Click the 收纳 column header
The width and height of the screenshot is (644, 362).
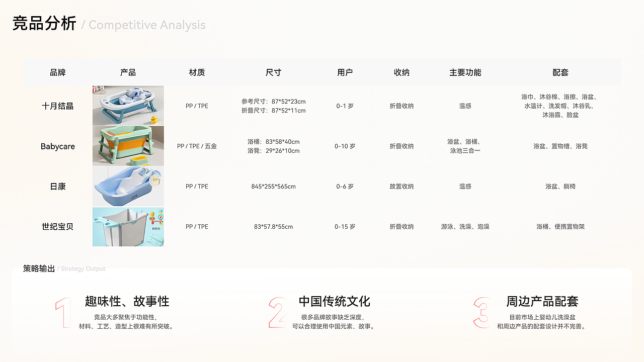pyautogui.click(x=401, y=72)
